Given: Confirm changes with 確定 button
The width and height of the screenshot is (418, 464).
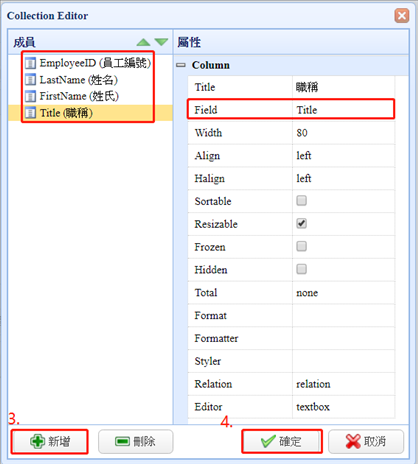Looking at the screenshot, I should click(282, 442).
